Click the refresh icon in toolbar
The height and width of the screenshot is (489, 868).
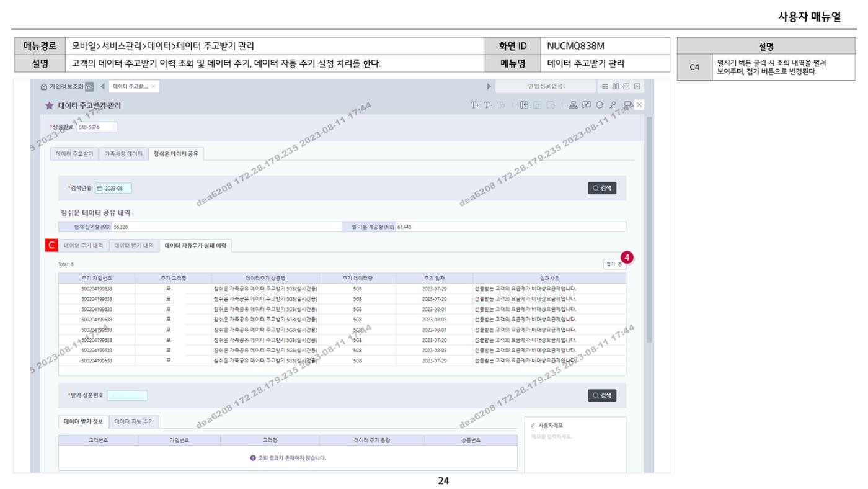tap(600, 105)
